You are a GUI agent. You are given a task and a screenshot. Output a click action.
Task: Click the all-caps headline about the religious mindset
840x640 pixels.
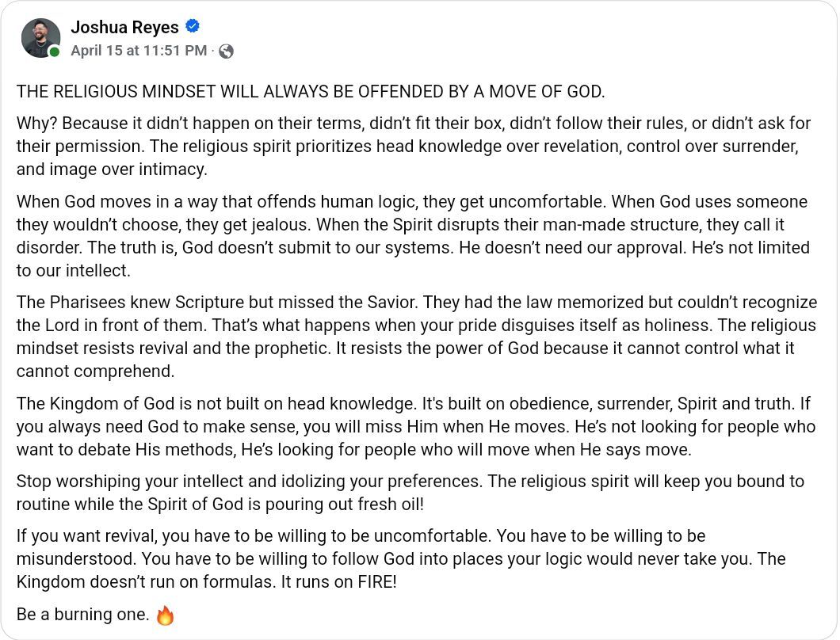[310, 92]
